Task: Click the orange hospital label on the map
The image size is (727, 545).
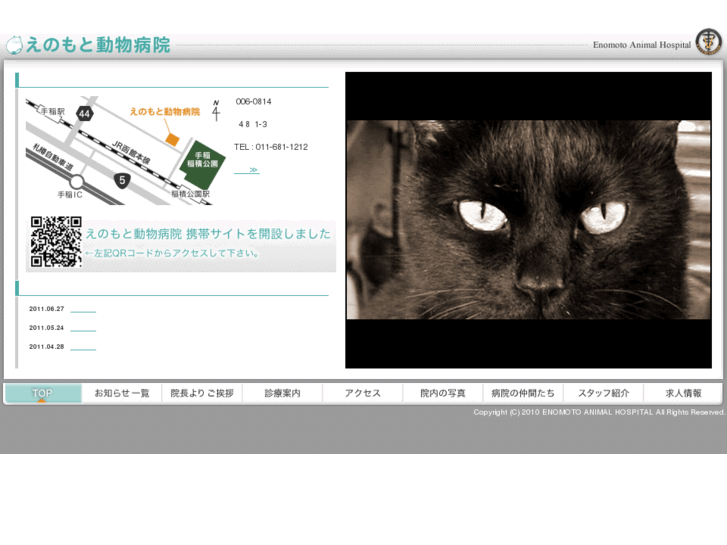Action: 165,112
